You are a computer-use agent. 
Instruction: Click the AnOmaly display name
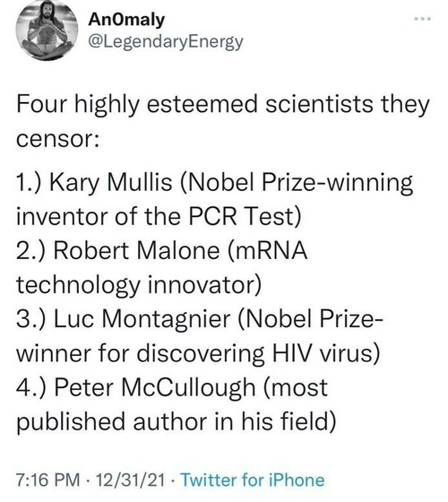click(126, 20)
